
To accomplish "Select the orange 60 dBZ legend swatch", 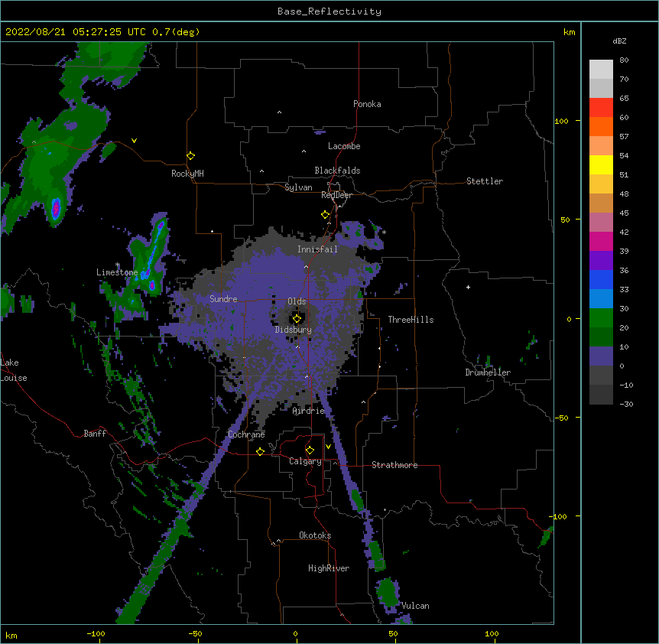I will click(601, 126).
